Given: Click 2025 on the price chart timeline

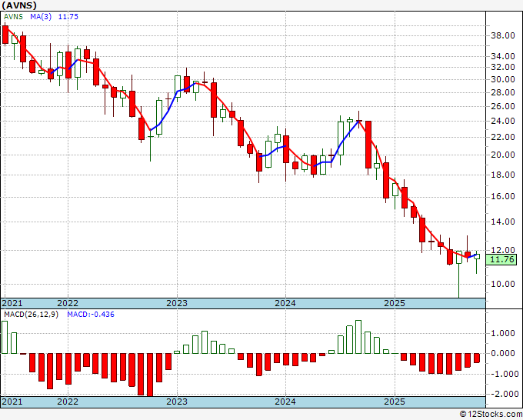Looking at the screenshot, I should click(395, 303).
